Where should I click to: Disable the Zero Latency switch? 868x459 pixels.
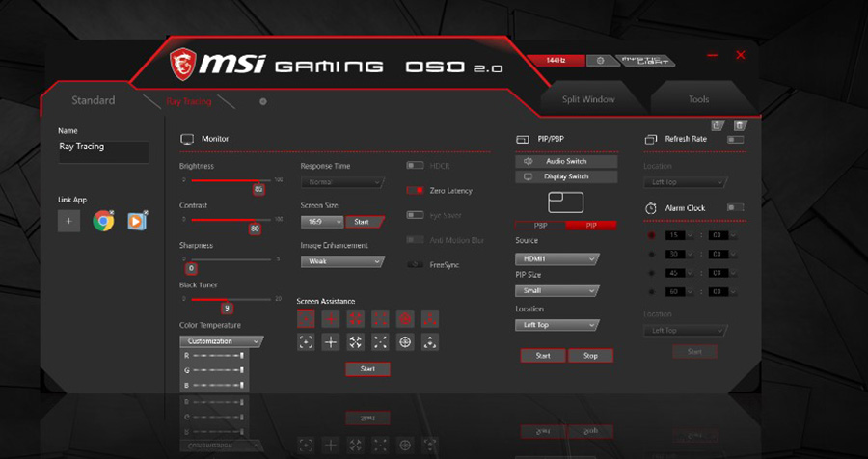pos(415,191)
